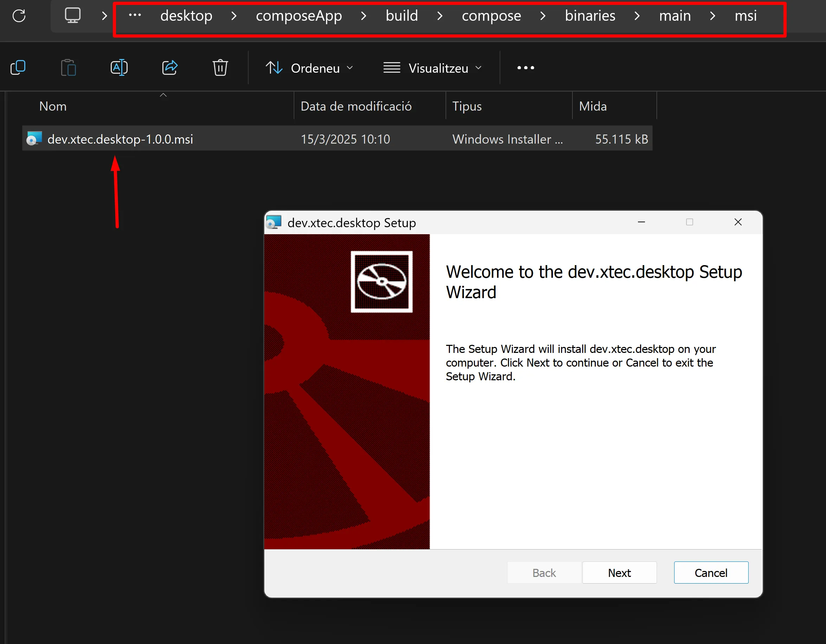
Task: Expand chevron after the composeApp breadcrumb
Action: pyautogui.click(x=363, y=16)
